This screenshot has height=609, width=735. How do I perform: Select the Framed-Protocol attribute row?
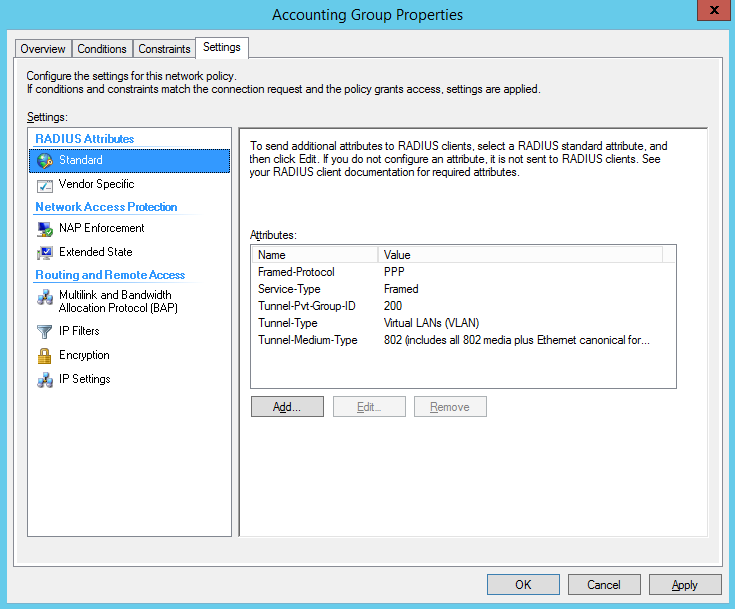(463, 272)
